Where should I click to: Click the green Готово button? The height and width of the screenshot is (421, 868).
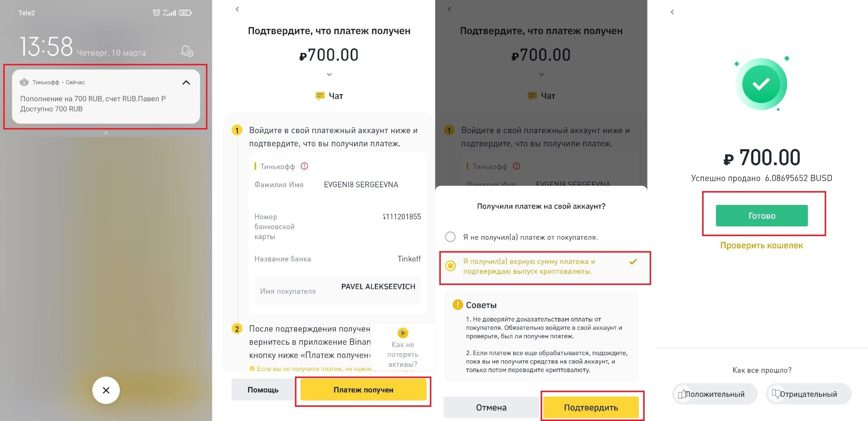tap(762, 215)
